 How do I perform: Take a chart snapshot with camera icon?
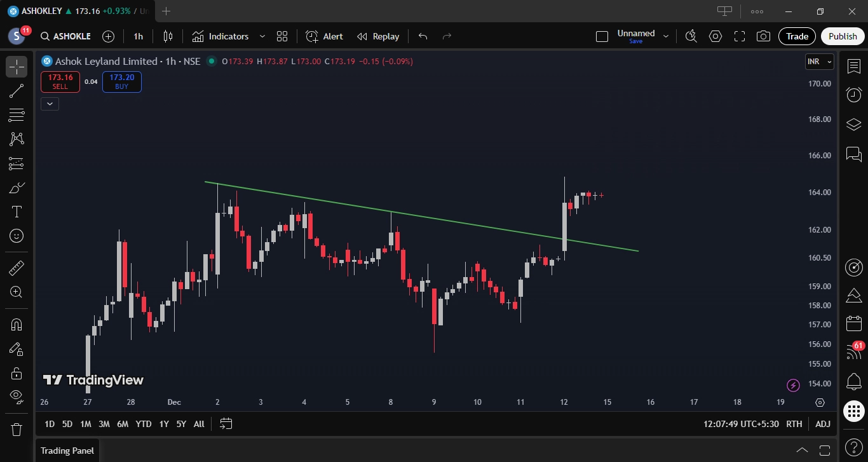764,36
